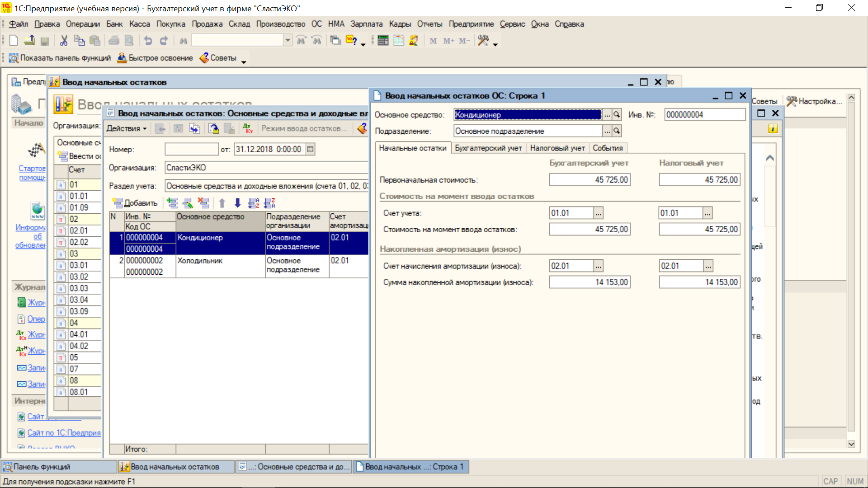Click Быстрое освоение button
Image resolution: width=868 pixels, height=488 pixels.
point(155,58)
